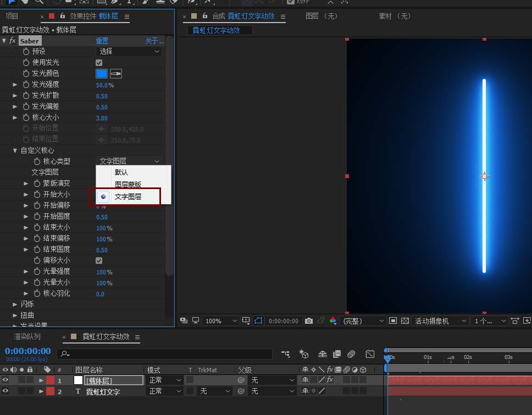Expand the 闪烁 property group
532x415 pixels.
[x=15, y=304]
